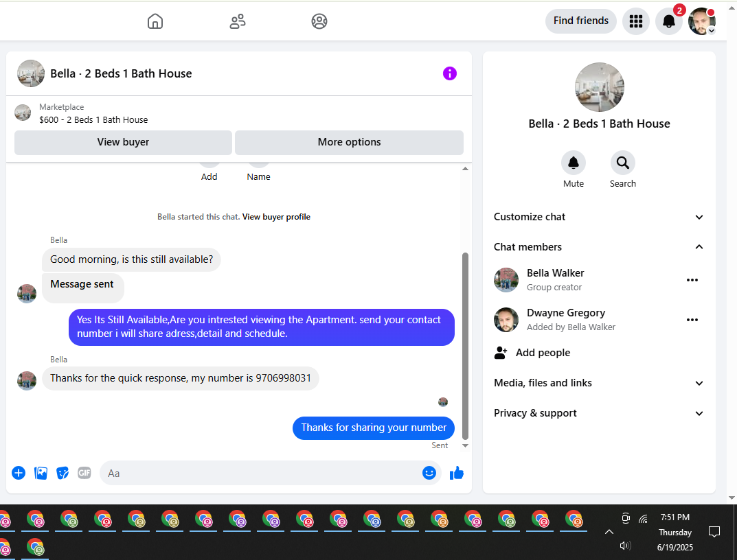Viewport: 737px width, 560px height.
Task: Send a thumbs-up like
Action: tap(456, 473)
